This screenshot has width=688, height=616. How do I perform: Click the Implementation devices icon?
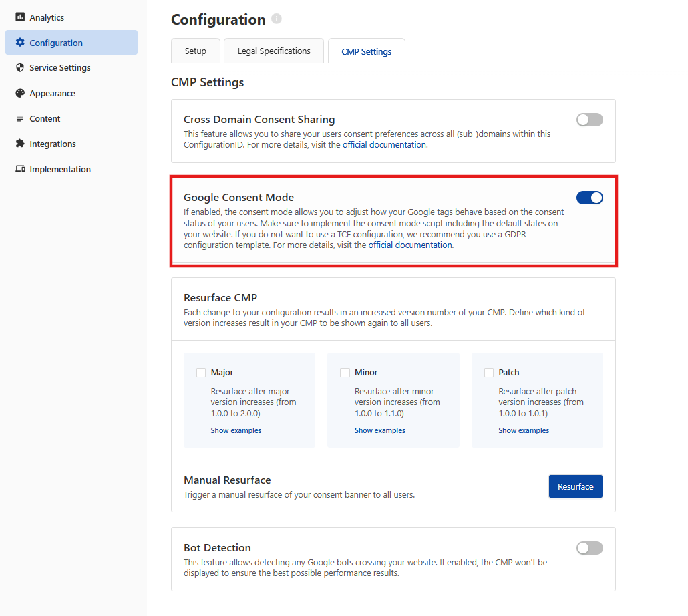tap(20, 169)
